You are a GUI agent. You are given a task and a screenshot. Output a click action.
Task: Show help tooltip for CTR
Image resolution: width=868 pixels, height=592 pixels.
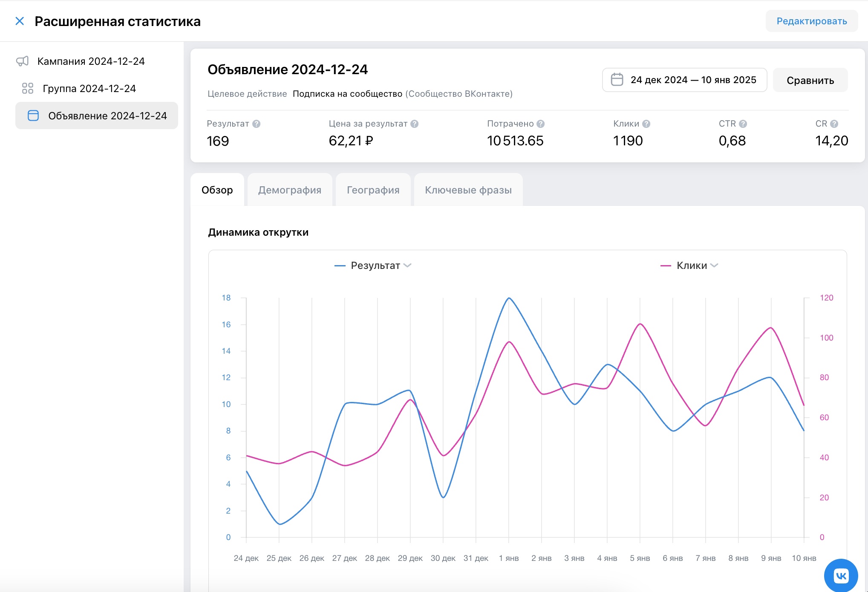[743, 124]
